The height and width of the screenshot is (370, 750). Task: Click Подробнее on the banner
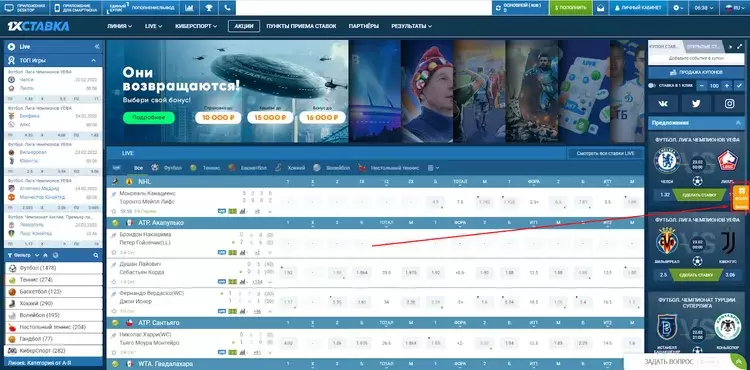(x=149, y=118)
